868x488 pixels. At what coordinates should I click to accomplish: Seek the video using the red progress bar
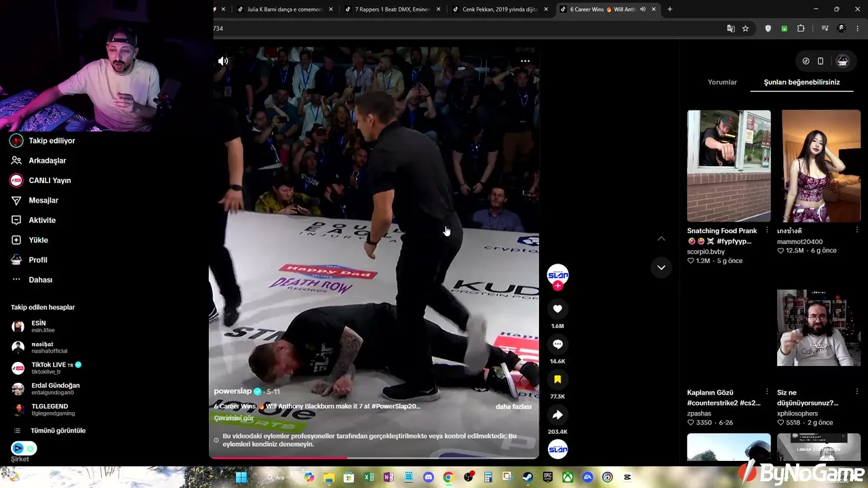tap(374, 458)
